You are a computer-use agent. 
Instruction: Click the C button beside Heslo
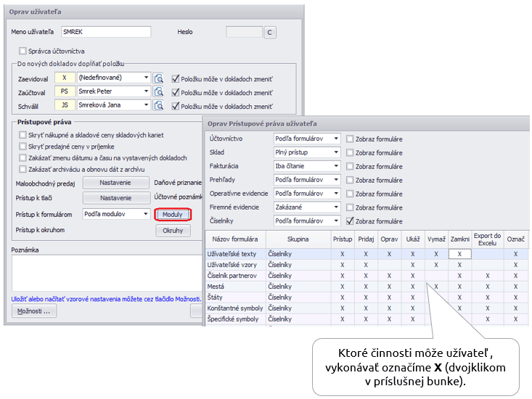coord(270,32)
